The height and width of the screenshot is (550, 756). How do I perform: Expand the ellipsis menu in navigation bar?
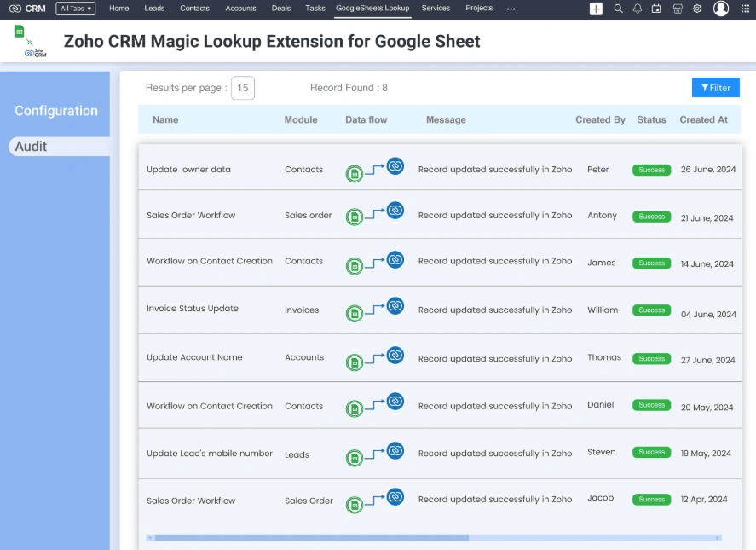coord(511,9)
